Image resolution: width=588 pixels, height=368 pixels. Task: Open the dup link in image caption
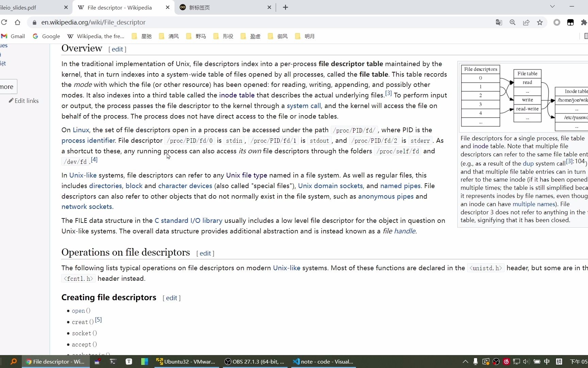coord(528,163)
